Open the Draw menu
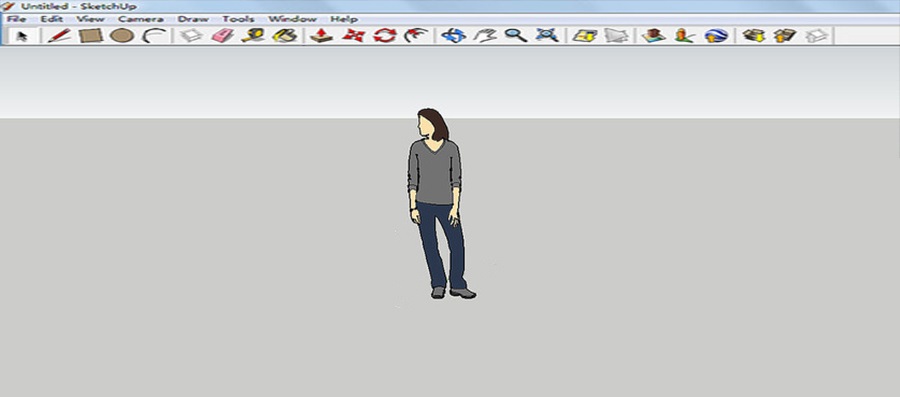The height and width of the screenshot is (397, 900). 193,19
